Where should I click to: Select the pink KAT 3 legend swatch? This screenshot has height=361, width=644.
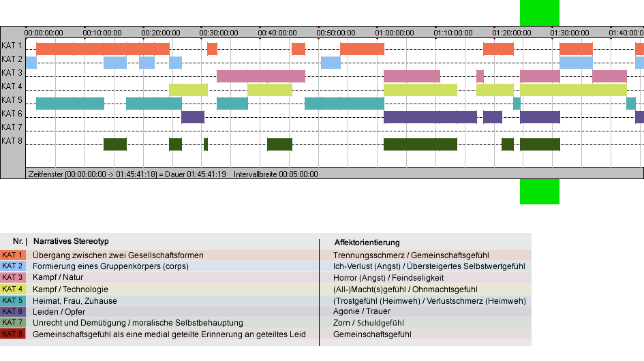click(13, 277)
